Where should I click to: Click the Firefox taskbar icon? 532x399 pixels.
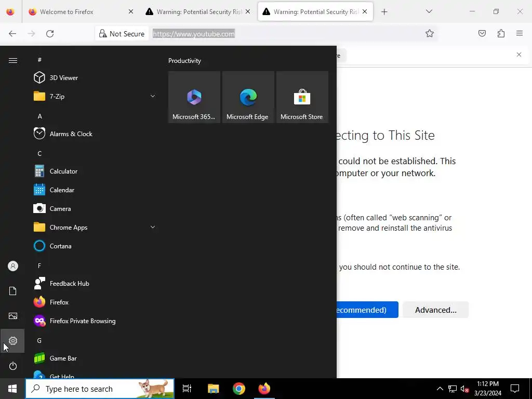264,389
